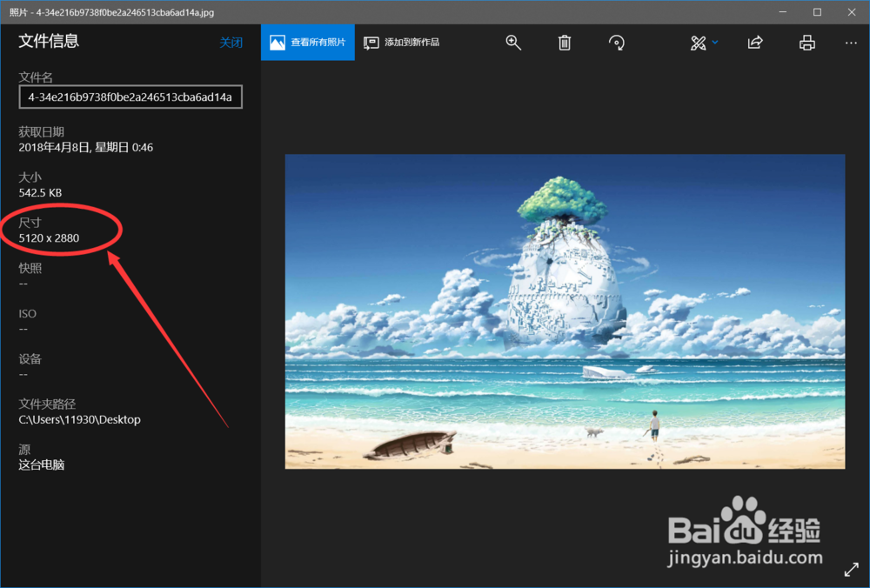Screen dimensions: 870x588
Task: Maximize the Photos window
Action: (817, 12)
